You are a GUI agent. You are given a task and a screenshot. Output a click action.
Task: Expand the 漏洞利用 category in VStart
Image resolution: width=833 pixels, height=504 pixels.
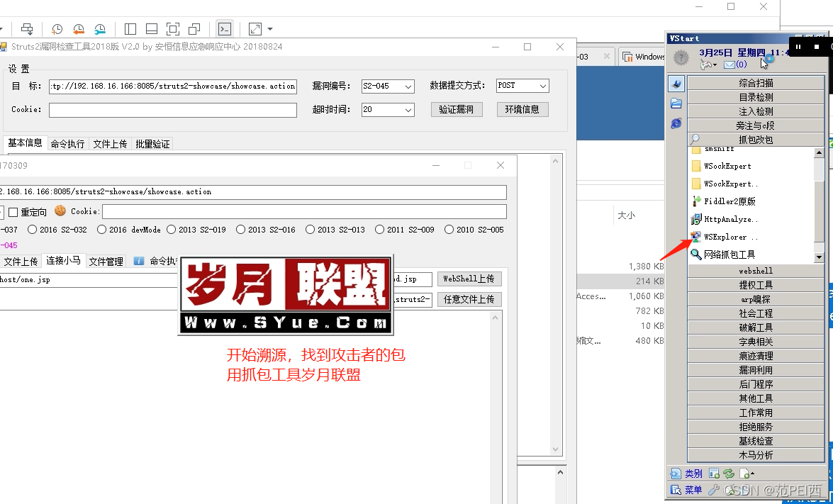tap(756, 370)
